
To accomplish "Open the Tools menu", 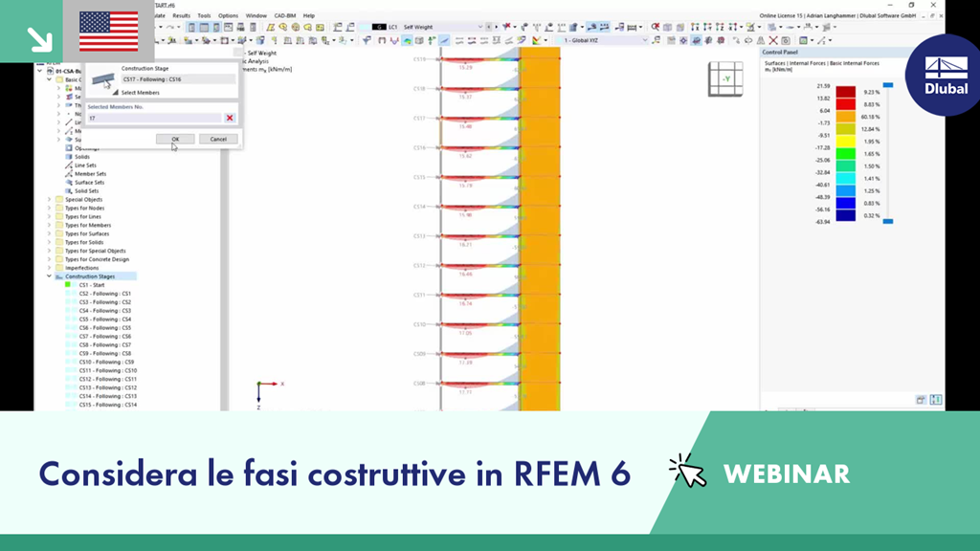I will click(x=205, y=15).
